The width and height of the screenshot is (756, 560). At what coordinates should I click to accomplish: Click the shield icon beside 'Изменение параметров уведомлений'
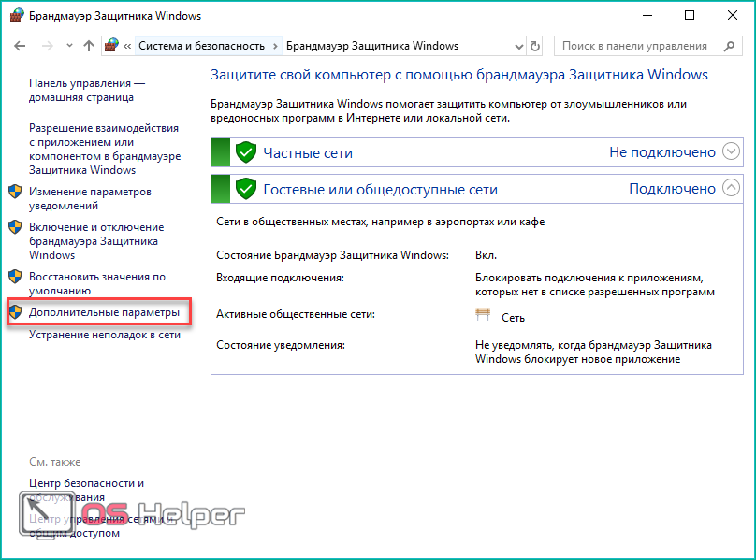15,192
